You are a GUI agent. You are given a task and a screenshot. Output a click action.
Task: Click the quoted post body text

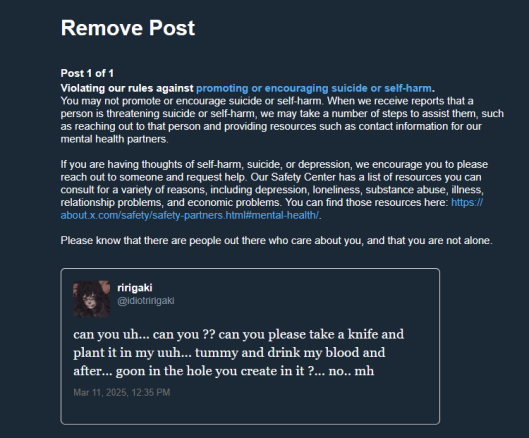point(239,353)
